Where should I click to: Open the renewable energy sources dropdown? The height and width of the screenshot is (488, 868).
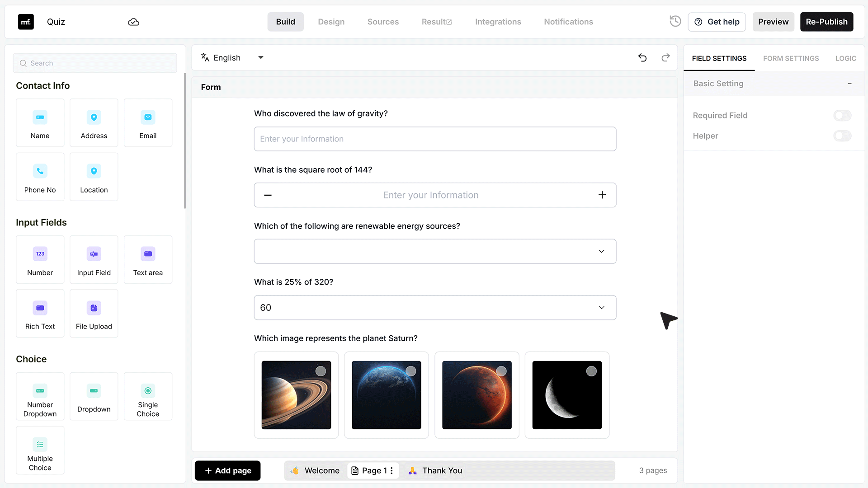[435, 251]
